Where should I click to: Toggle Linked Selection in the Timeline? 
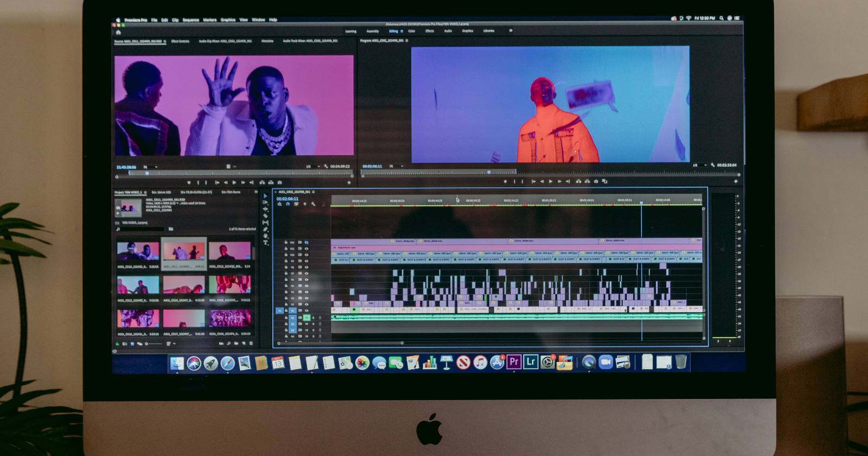[296, 204]
